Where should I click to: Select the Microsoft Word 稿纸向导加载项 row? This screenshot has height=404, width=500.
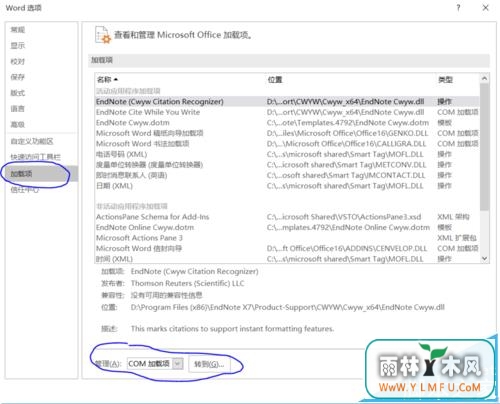click(287, 133)
